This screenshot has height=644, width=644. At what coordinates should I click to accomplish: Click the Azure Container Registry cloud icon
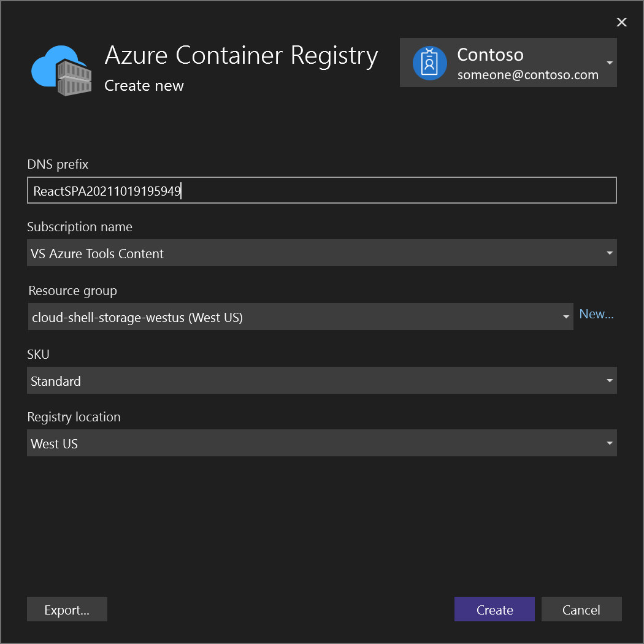61,69
